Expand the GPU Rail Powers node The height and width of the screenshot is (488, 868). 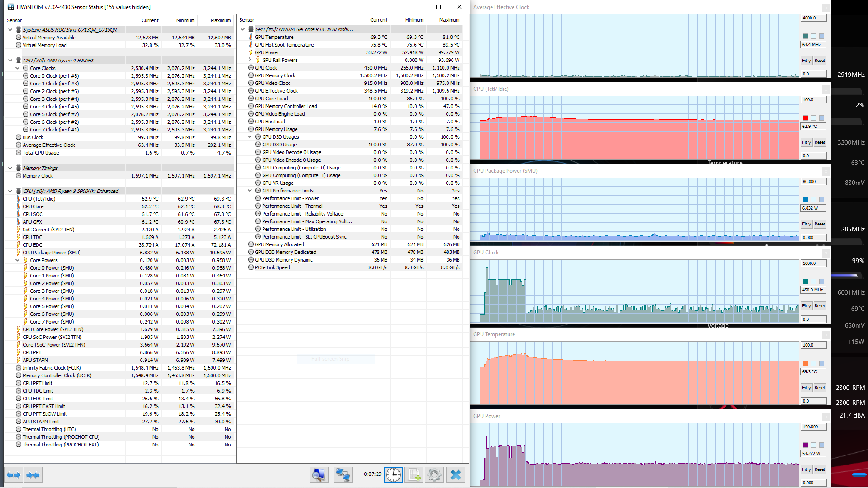pyautogui.click(x=250, y=60)
